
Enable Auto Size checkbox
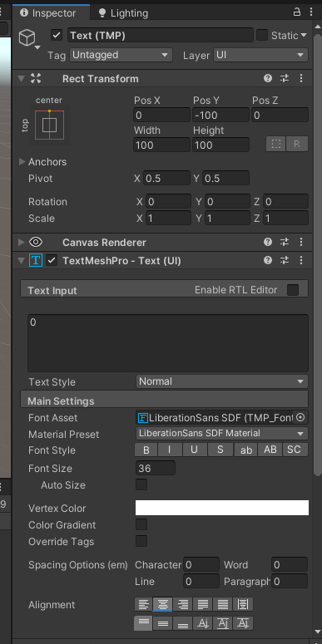click(x=141, y=484)
